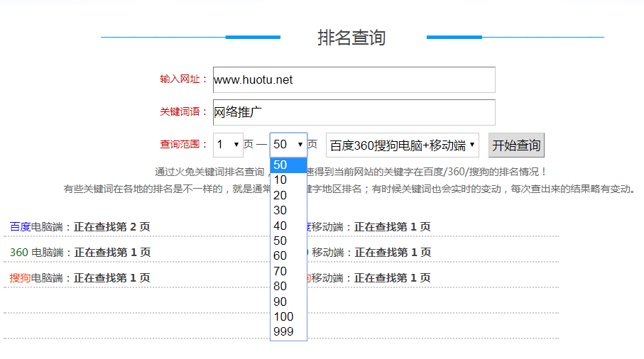Click the 百度 link in the desktop results row
This screenshot has height=359, width=644.
[20, 227]
